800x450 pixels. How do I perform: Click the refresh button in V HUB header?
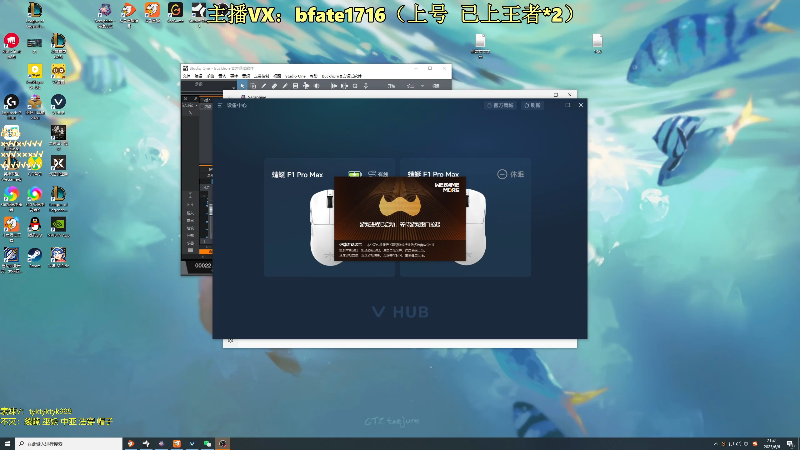click(x=532, y=105)
